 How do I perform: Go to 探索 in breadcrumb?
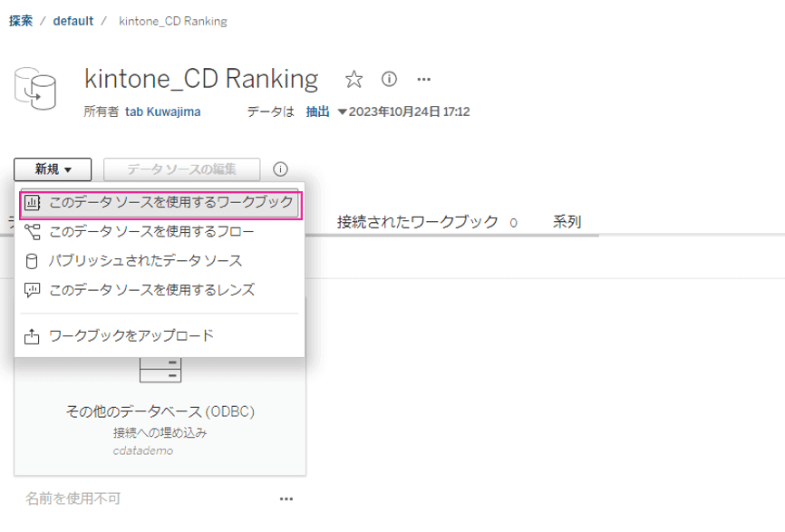[x=21, y=21]
